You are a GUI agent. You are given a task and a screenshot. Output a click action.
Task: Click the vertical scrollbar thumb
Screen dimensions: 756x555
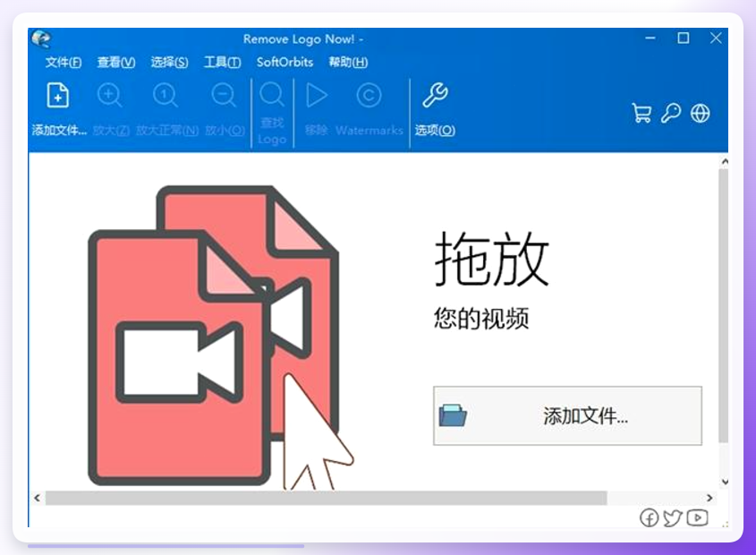(724, 305)
